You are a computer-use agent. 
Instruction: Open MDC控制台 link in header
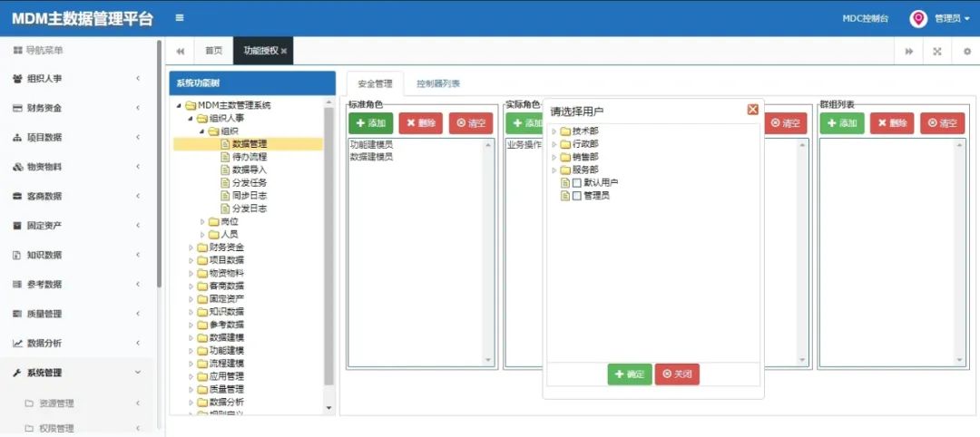click(x=865, y=19)
